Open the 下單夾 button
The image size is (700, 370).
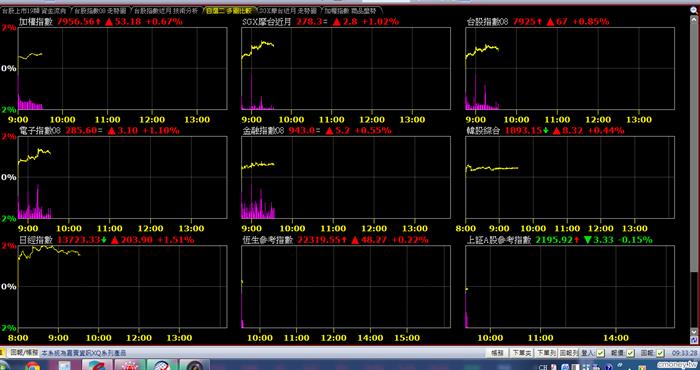tap(522, 353)
